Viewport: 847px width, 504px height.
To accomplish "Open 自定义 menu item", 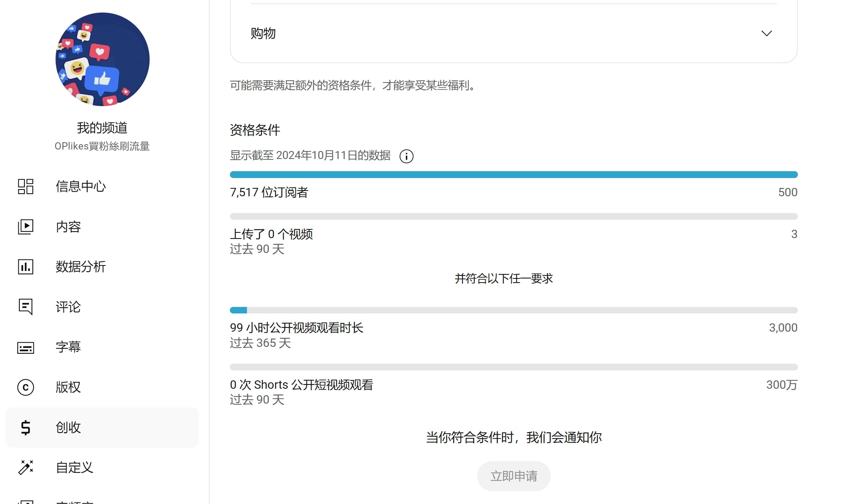I will coord(102,467).
